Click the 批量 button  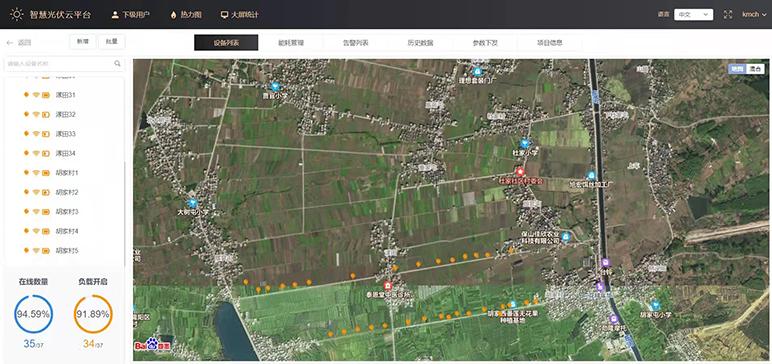click(112, 42)
